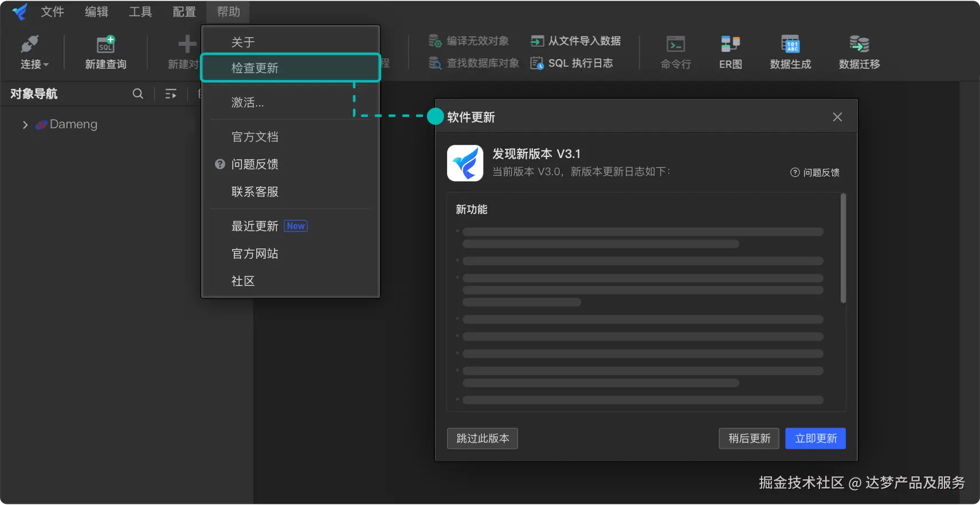Expand the Dameng tree node
This screenshot has width=980, height=505.
[25, 125]
